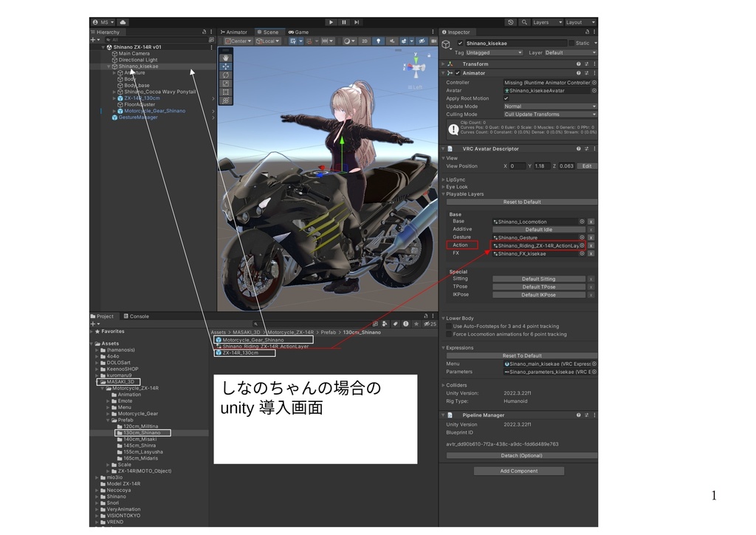Toggle Scene audio icon
The width and height of the screenshot is (756, 535).
[391, 41]
